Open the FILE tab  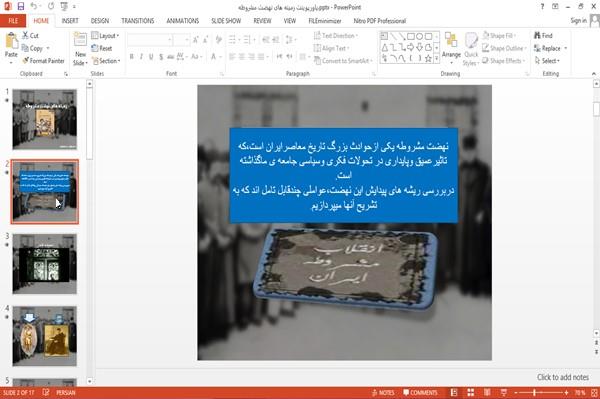pos(13,21)
